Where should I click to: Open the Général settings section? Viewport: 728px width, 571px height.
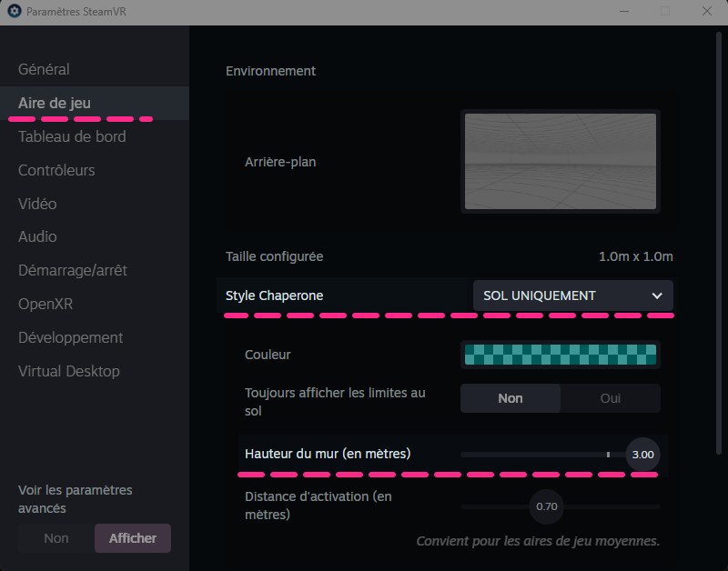[44, 69]
